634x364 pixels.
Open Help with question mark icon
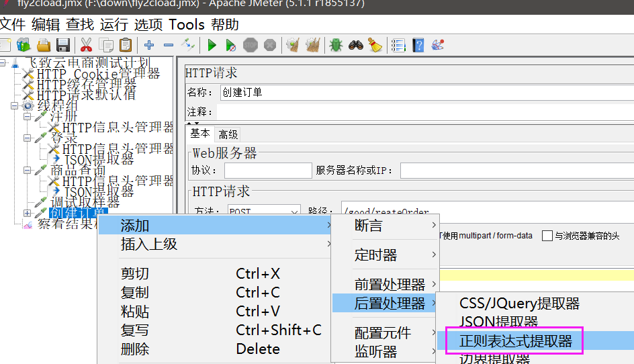click(x=418, y=45)
